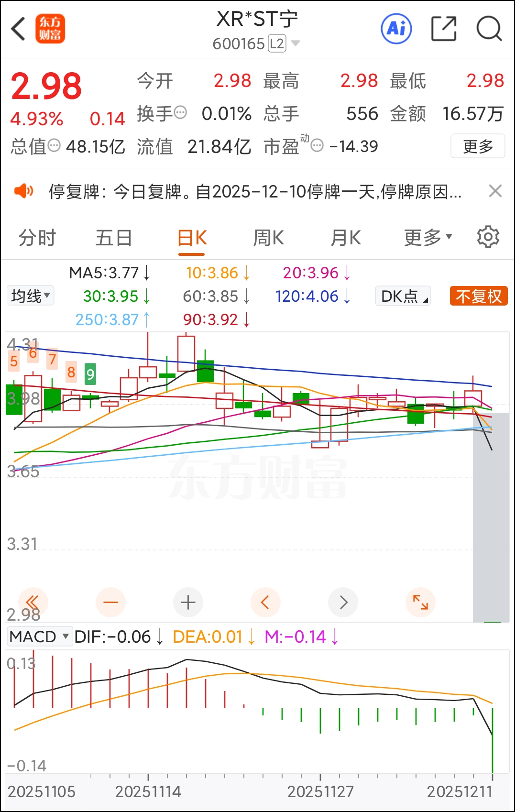
Task: Tap the green signal marker 9
Action: coord(90,374)
